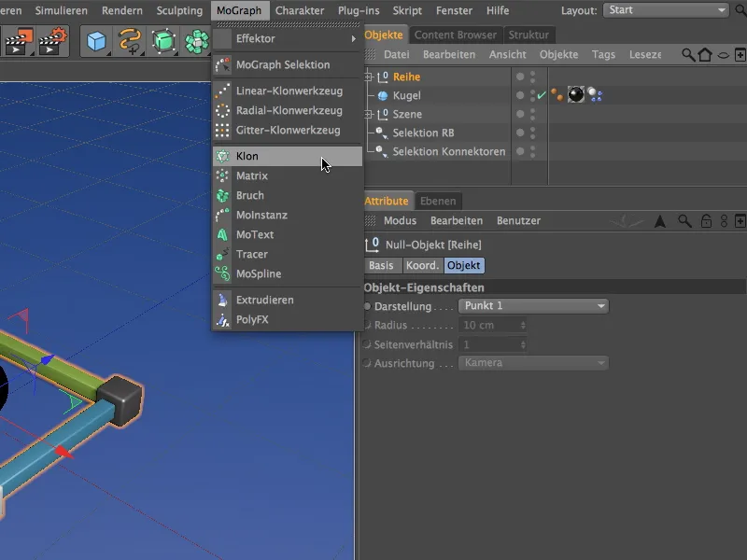Click the green subdivision surface generator icon
Image resolution: width=747 pixels, height=560 pixels.
point(163,41)
